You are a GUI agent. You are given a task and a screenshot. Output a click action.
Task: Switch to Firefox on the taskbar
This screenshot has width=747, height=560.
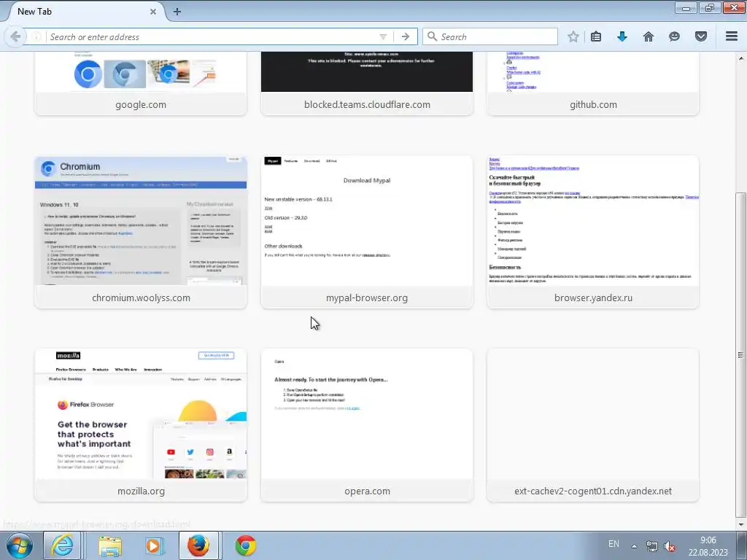click(x=198, y=545)
